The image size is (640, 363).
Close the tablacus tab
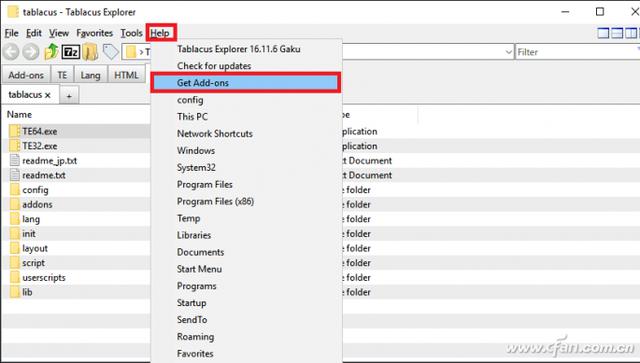48,95
